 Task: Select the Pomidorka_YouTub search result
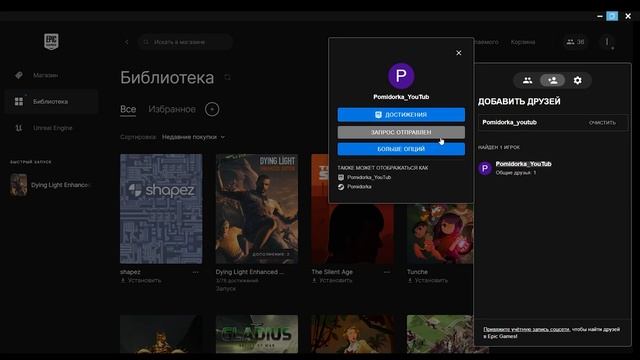(553, 168)
